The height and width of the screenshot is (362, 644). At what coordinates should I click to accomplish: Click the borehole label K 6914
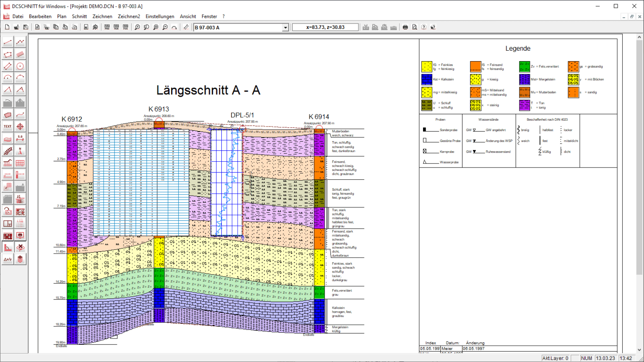[x=319, y=117]
